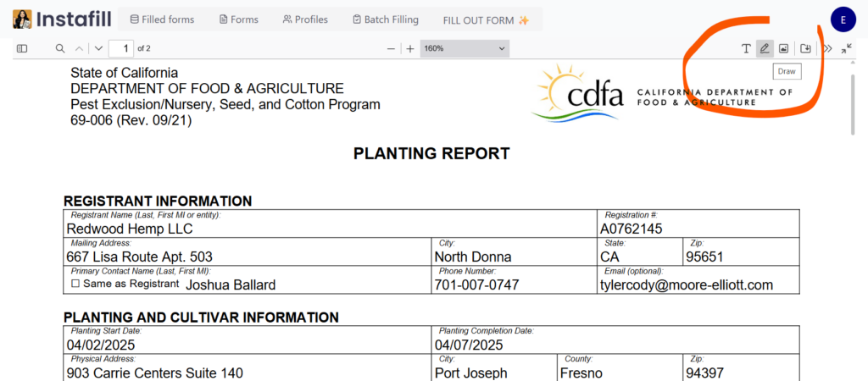Click the Zip field 95651
This screenshot has width=868, height=381.
pyautogui.click(x=741, y=257)
